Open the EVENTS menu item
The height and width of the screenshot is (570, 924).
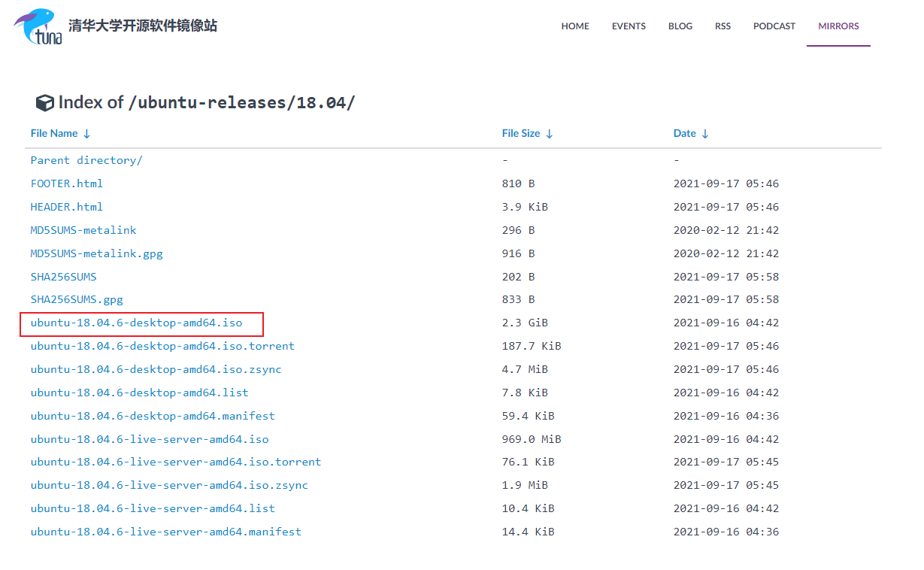[x=629, y=26]
